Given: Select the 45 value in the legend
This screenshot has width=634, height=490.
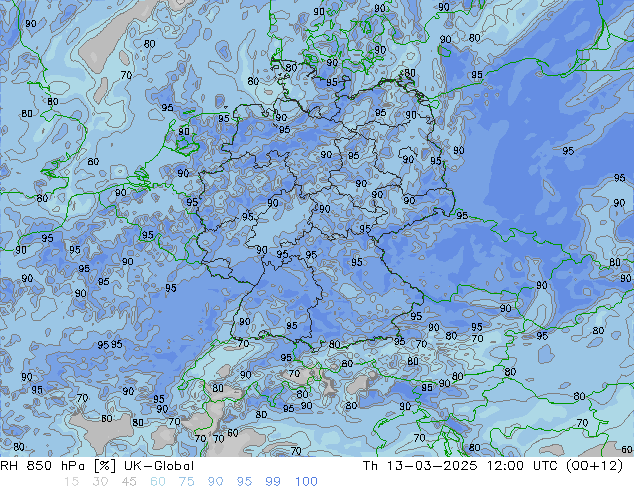Looking at the screenshot, I should click(129, 482).
